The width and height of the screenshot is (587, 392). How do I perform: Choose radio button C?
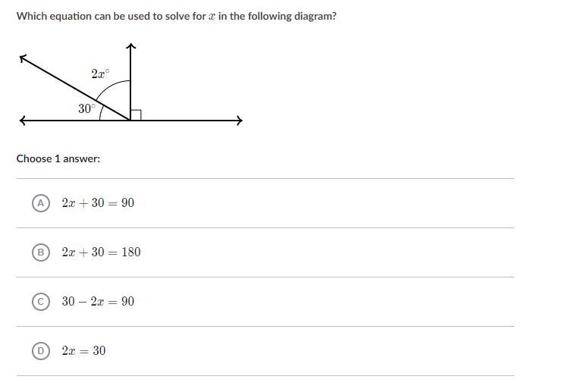(41, 302)
